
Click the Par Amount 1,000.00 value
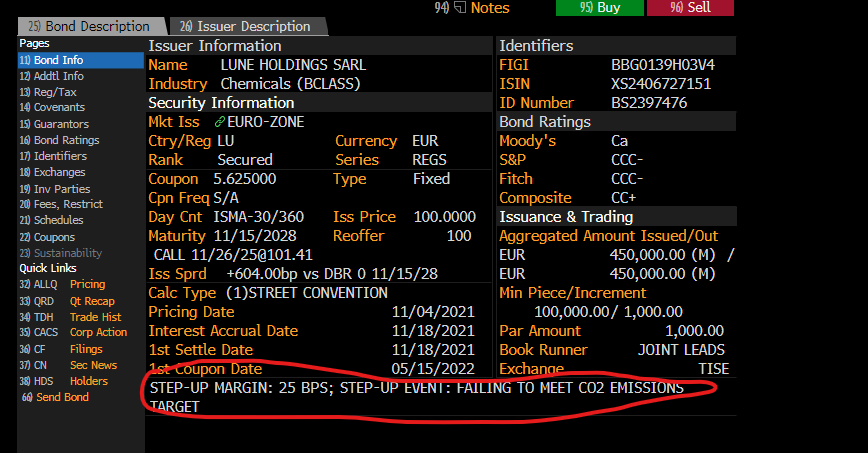[694, 331]
